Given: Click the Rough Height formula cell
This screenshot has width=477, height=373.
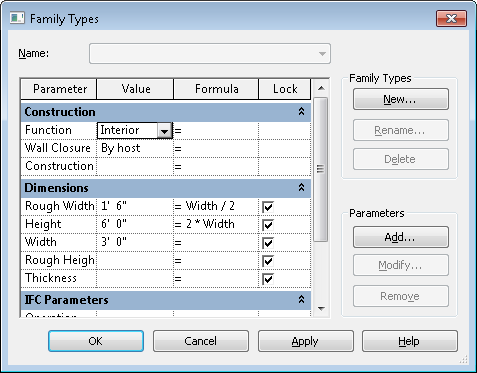Looking at the screenshot, I should tap(216, 260).
